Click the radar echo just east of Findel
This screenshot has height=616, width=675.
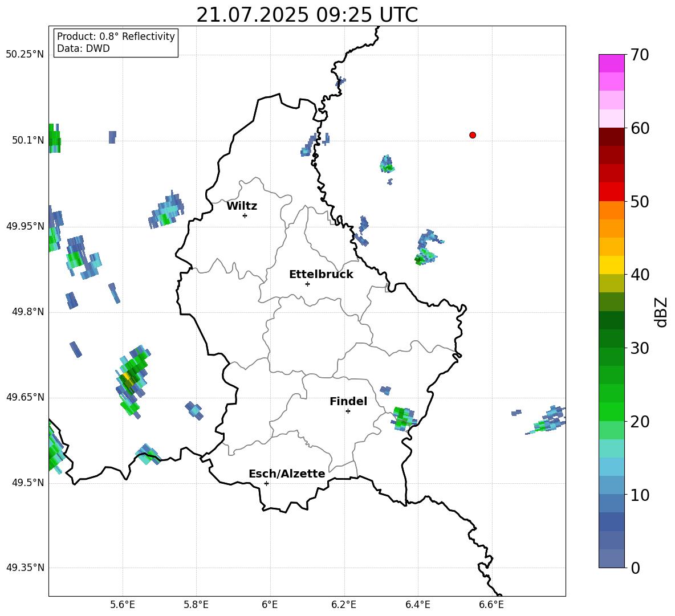click(404, 418)
